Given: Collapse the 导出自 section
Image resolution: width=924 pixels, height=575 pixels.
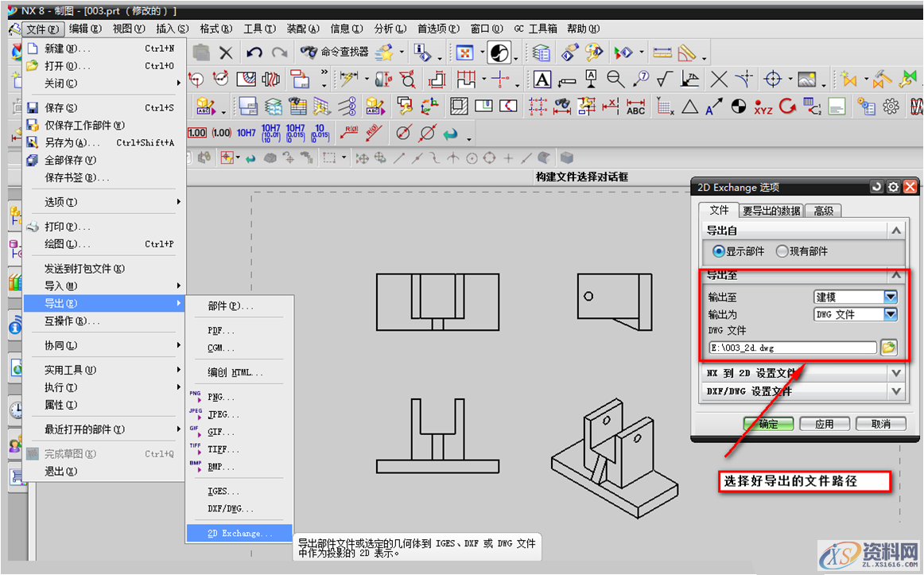Looking at the screenshot, I should [896, 231].
